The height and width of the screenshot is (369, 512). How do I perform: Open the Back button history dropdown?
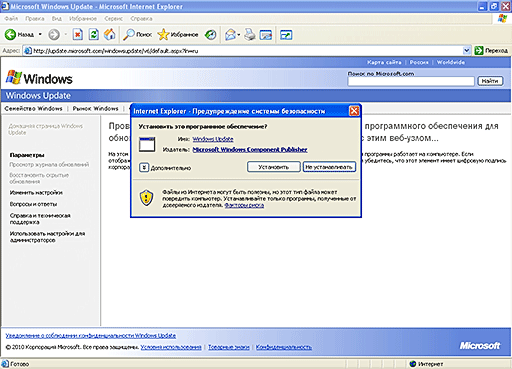click(x=40, y=34)
